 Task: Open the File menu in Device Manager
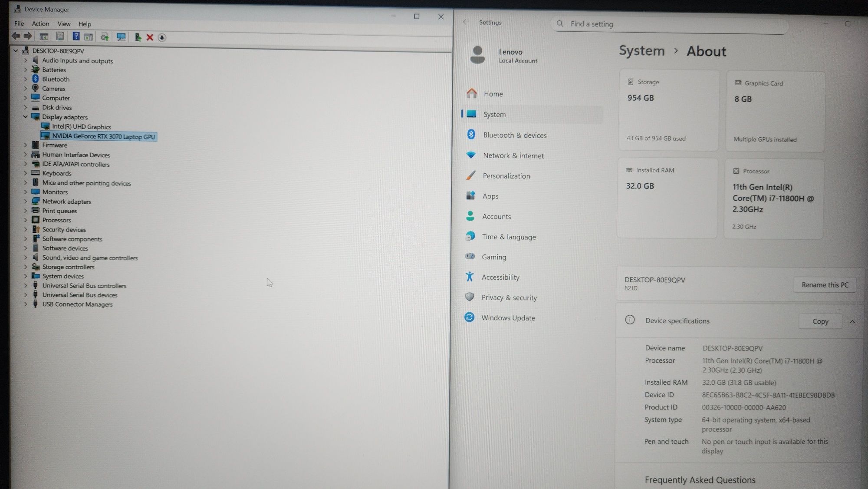[19, 23]
